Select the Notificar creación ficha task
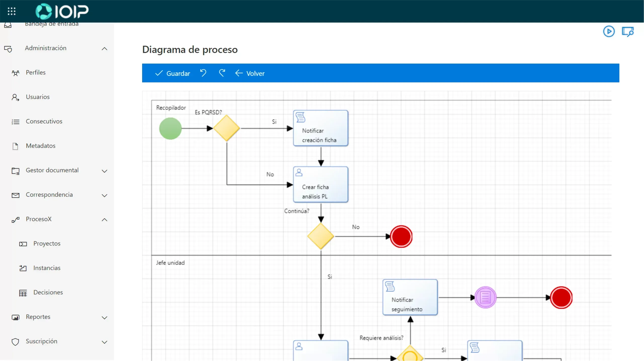 coord(320,128)
